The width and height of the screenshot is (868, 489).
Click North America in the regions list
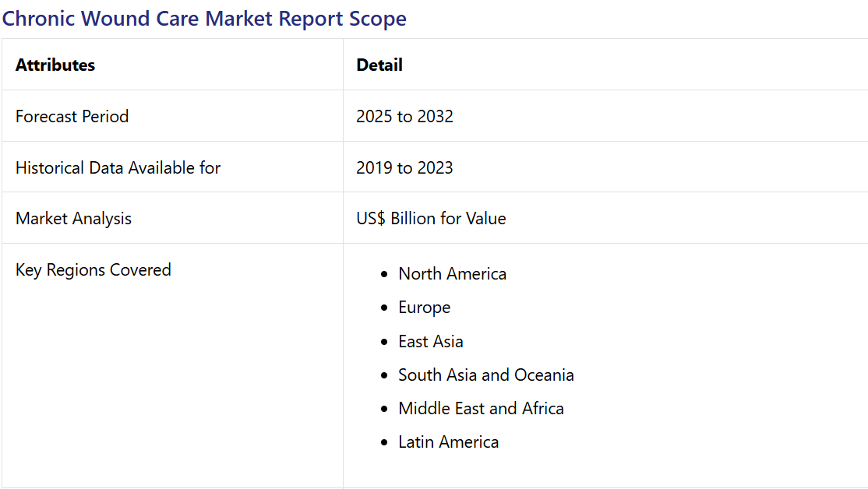click(452, 274)
